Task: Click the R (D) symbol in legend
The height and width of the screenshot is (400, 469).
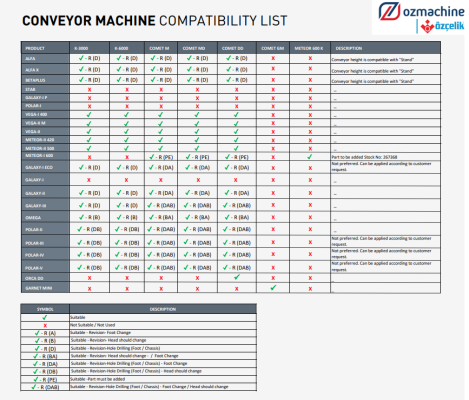Action: click(x=45, y=349)
